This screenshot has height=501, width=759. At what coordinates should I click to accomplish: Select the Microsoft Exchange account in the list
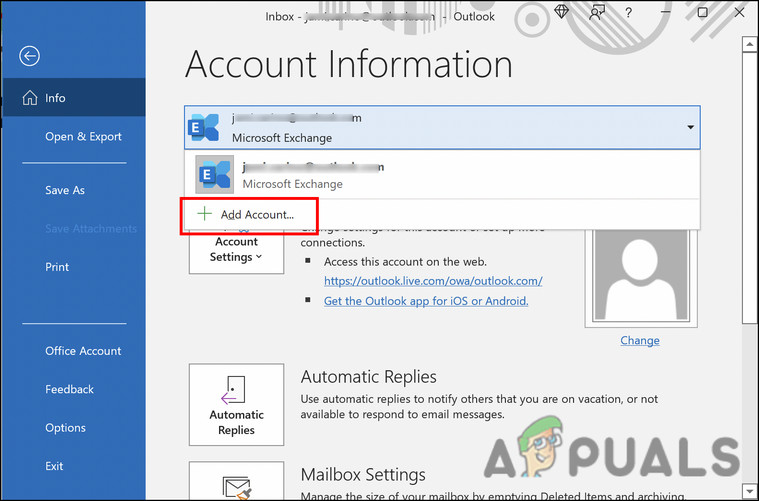(441, 175)
